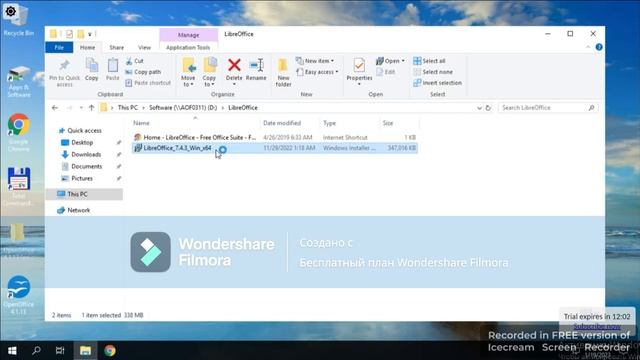Click Invert selection
640x360 pixels.
point(437,83)
